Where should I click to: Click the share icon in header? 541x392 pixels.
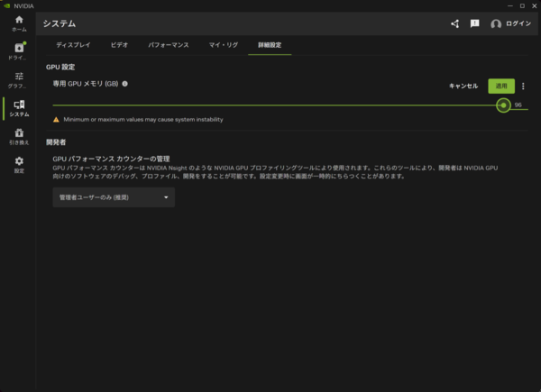coord(454,23)
